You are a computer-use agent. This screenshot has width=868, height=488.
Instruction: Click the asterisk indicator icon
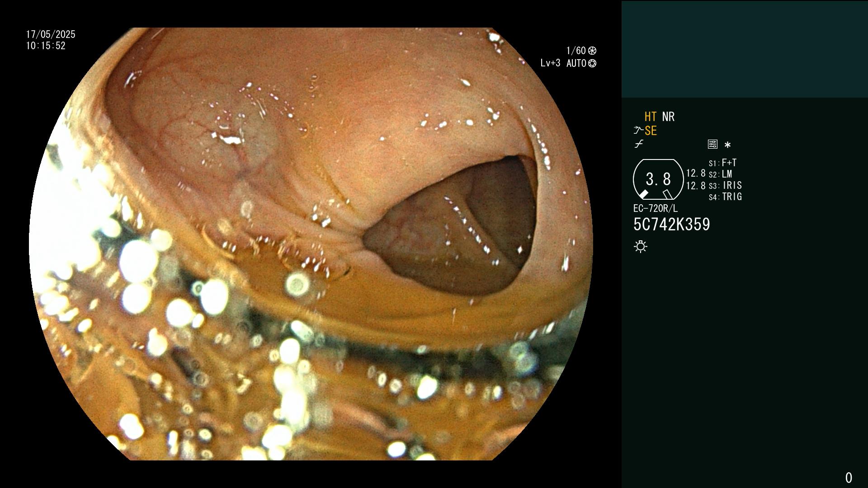point(727,145)
